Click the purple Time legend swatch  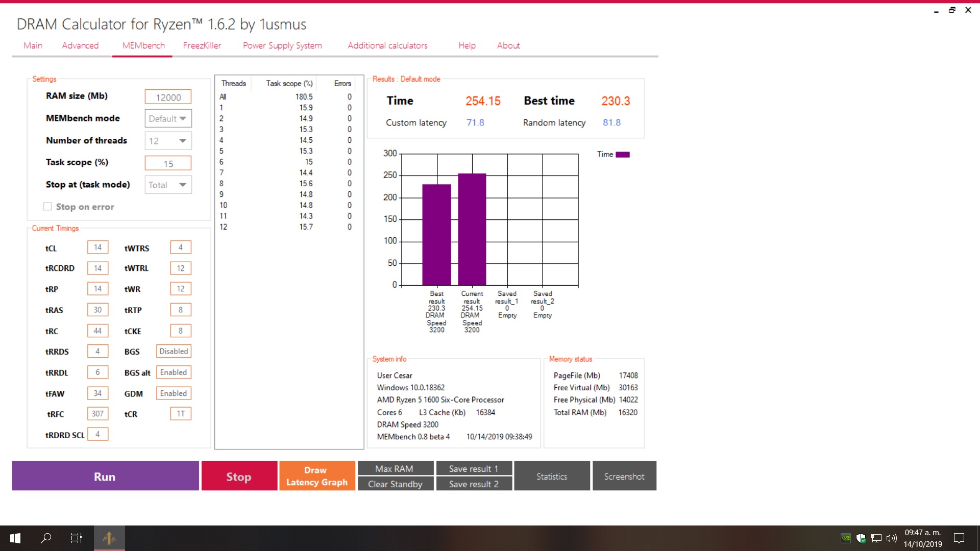point(623,155)
